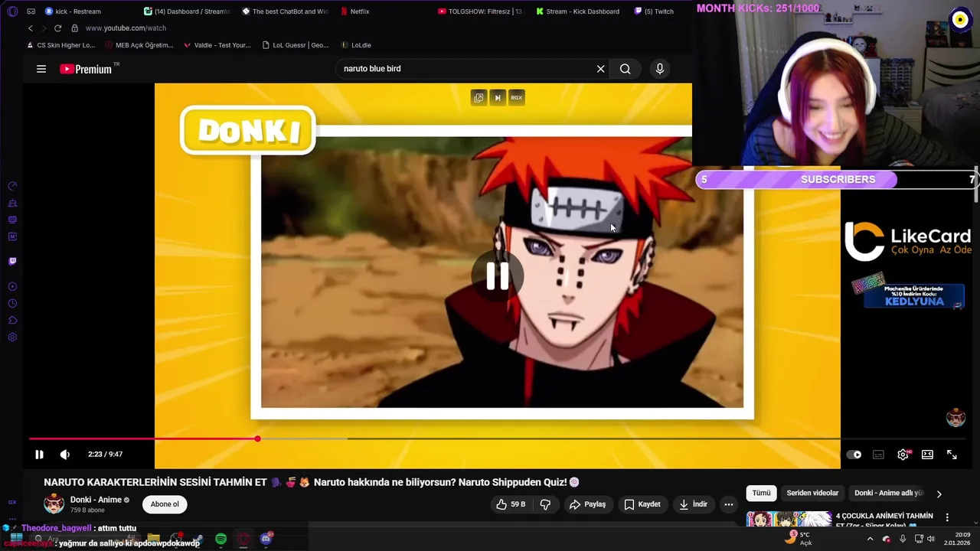The image size is (980, 551).
Task: Share via Paylaş button
Action: (x=588, y=504)
